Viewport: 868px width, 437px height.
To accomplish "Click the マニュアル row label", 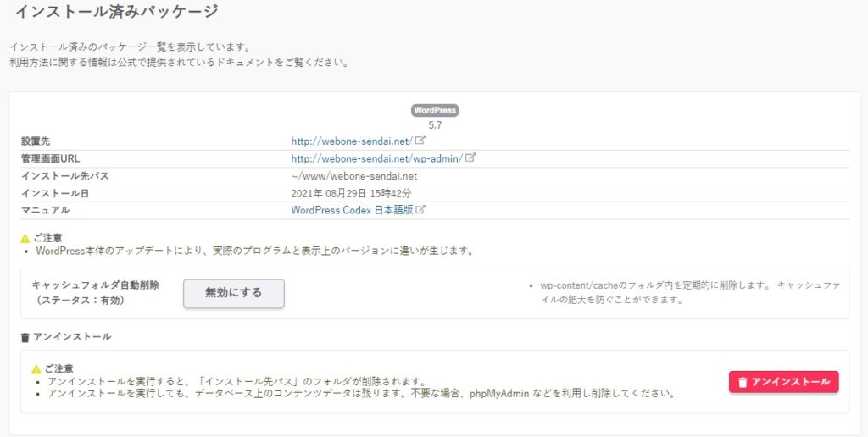I will tap(46, 210).
